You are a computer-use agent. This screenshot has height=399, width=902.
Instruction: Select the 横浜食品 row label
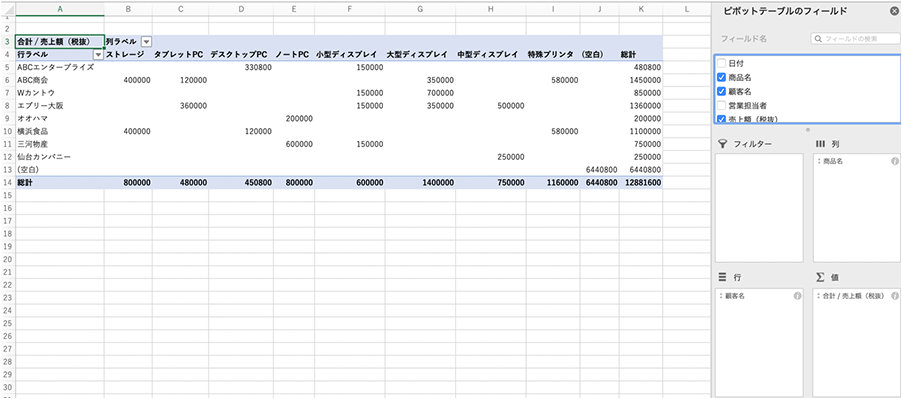pyautogui.click(x=33, y=131)
